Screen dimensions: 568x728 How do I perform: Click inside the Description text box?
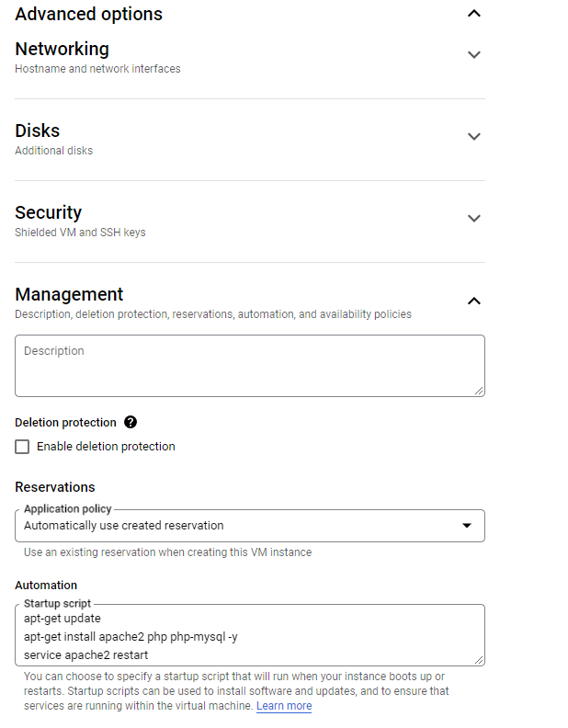pyautogui.click(x=248, y=365)
